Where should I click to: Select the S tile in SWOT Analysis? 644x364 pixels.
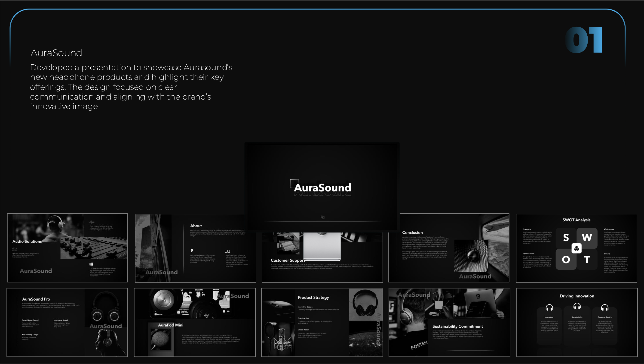point(566,238)
